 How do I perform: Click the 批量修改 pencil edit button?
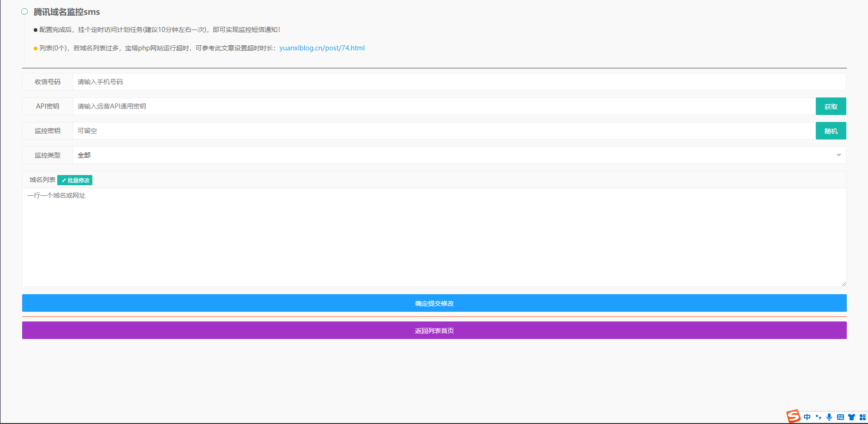coord(75,180)
